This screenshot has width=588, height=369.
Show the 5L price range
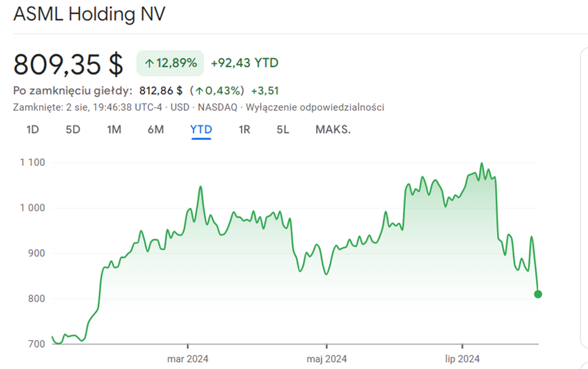(x=283, y=129)
